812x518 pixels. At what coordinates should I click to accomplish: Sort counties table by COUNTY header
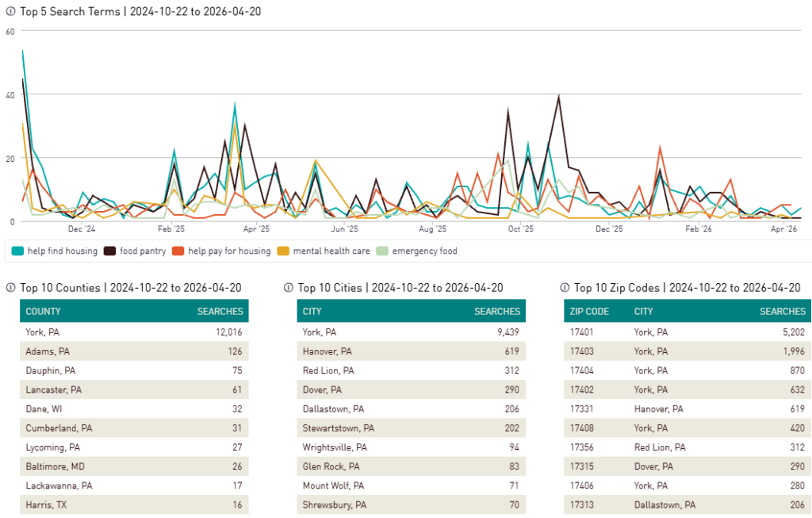(x=44, y=312)
